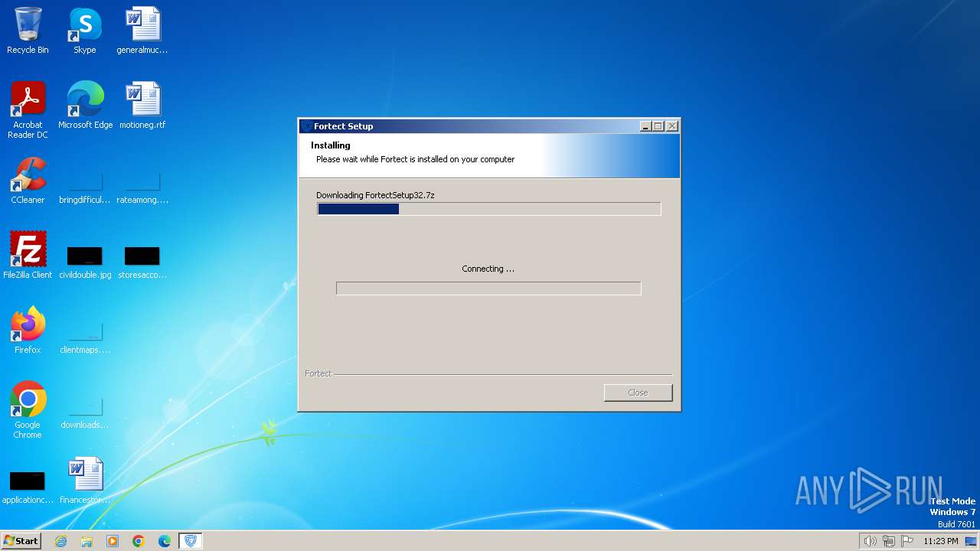This screenshot has width=980, height=551.
Task: Open the network status tray icon
Action: click(x=889, y=541)
